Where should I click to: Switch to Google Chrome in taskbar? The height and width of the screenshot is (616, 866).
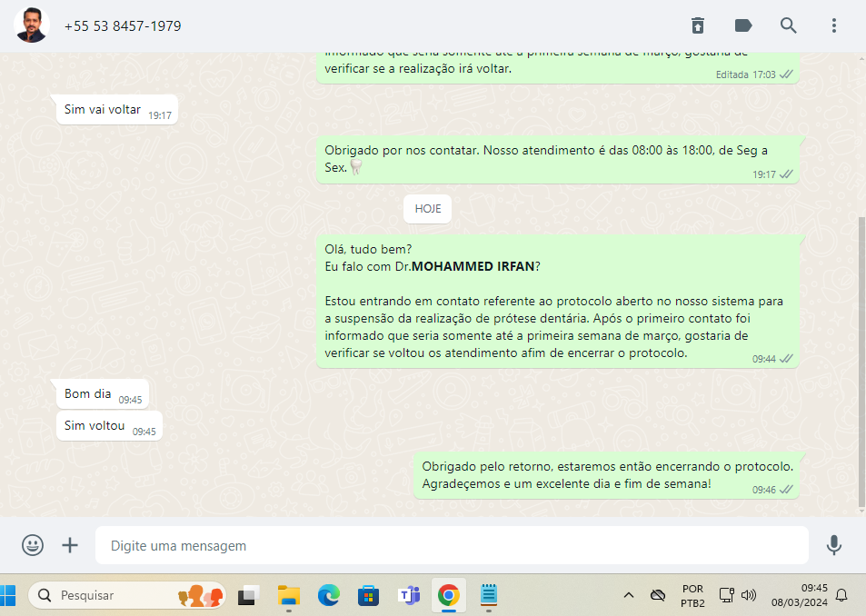(x=449, y=596)
